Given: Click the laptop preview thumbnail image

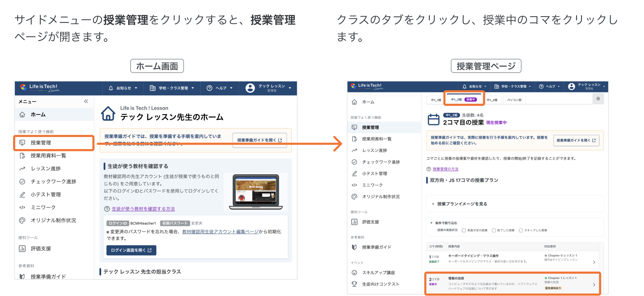Looking at the screenshot, I should [256, 192].
